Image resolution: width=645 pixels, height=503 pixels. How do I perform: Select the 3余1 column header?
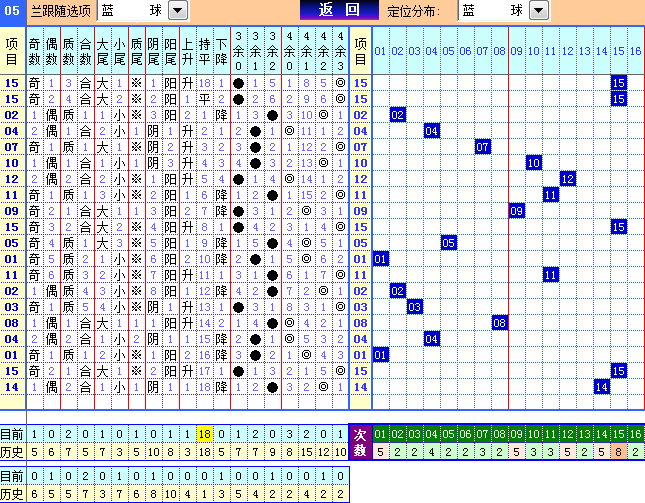[255, 51]
